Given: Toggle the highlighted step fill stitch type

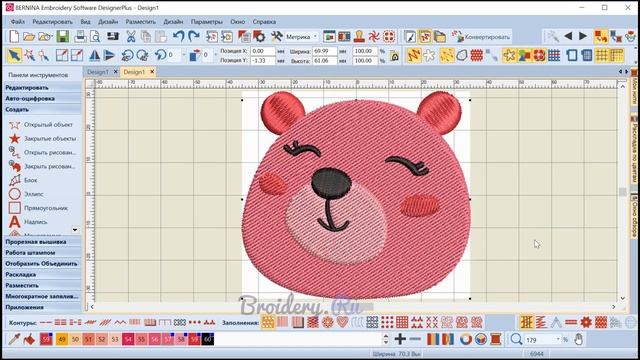Looking at the screenshot, I should click(x=268, y=322).
